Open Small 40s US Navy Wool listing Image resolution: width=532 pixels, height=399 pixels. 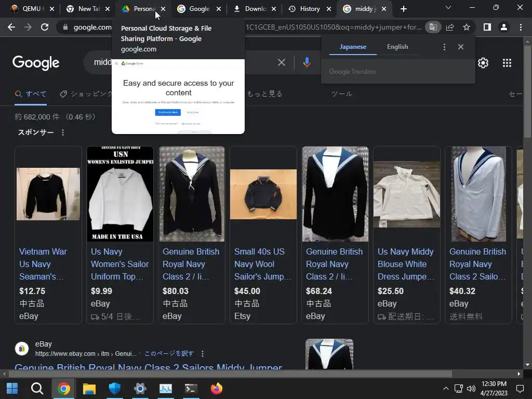tap(262, 264)
